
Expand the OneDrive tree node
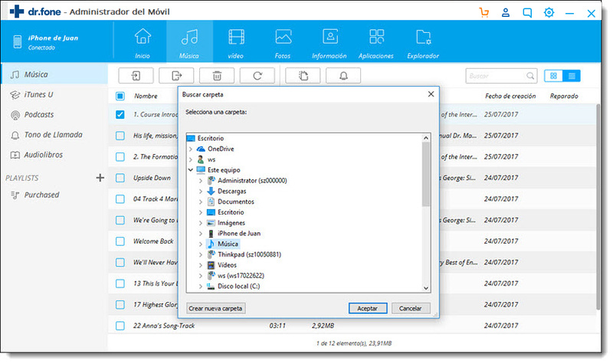191,149
